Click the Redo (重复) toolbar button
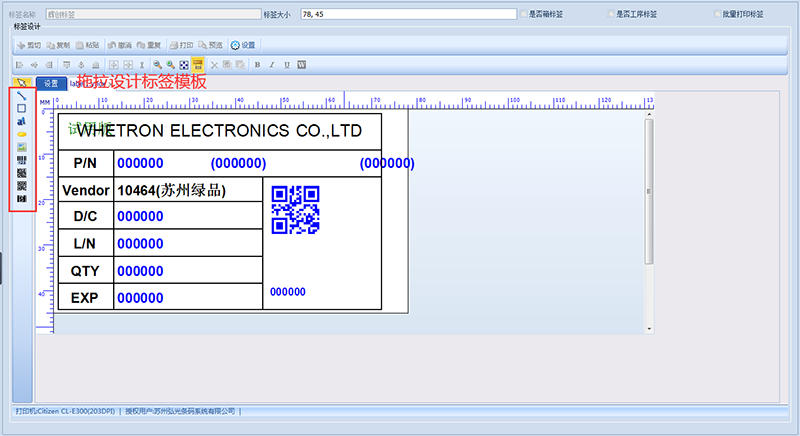The image size is (800, 436). coord(149,45)
